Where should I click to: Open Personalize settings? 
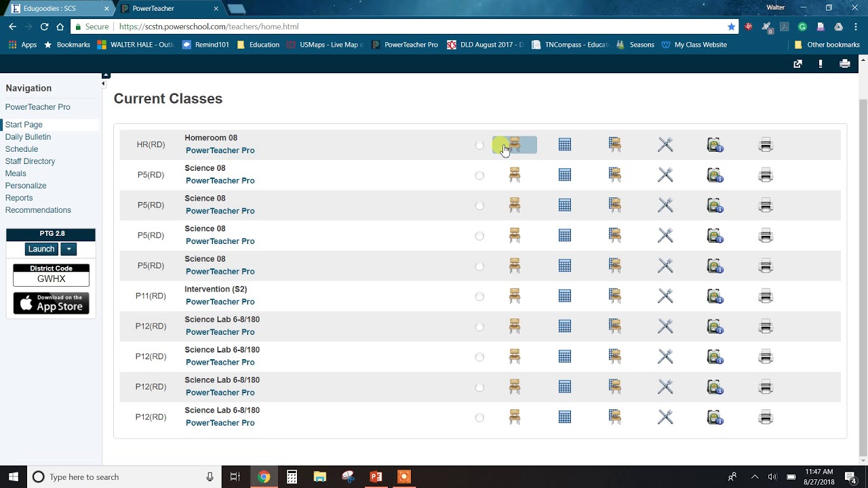pyautogui.click(x=26, y=186)
